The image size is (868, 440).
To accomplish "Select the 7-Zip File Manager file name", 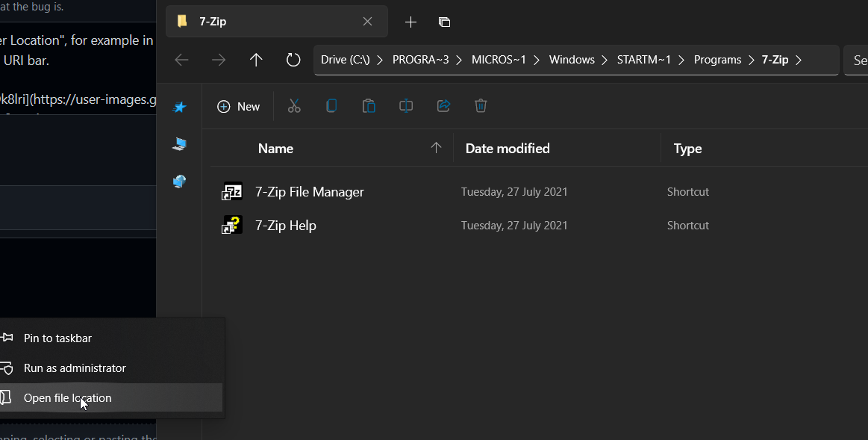I will coord(310,192).
